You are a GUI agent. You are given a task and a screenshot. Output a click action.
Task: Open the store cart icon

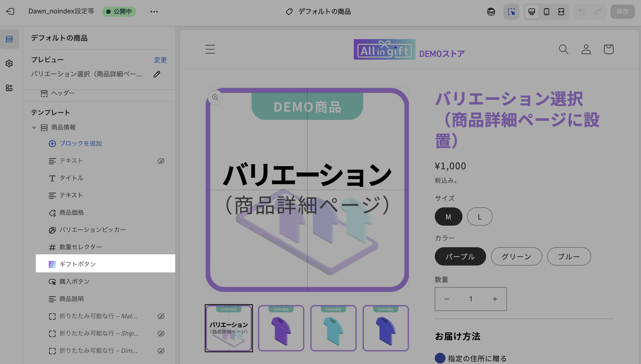tap(608, 49)
